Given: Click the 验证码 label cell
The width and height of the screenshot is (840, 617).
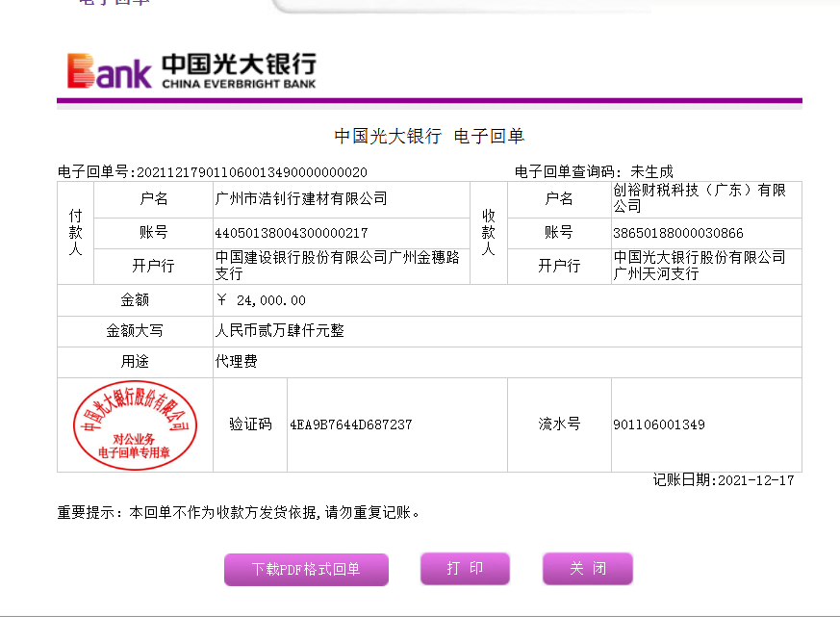Looking at the screenshot, I should 250,424.
